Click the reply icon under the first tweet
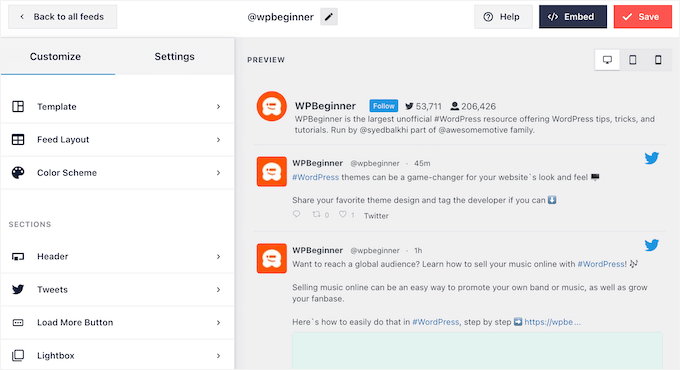 point(297,214)
